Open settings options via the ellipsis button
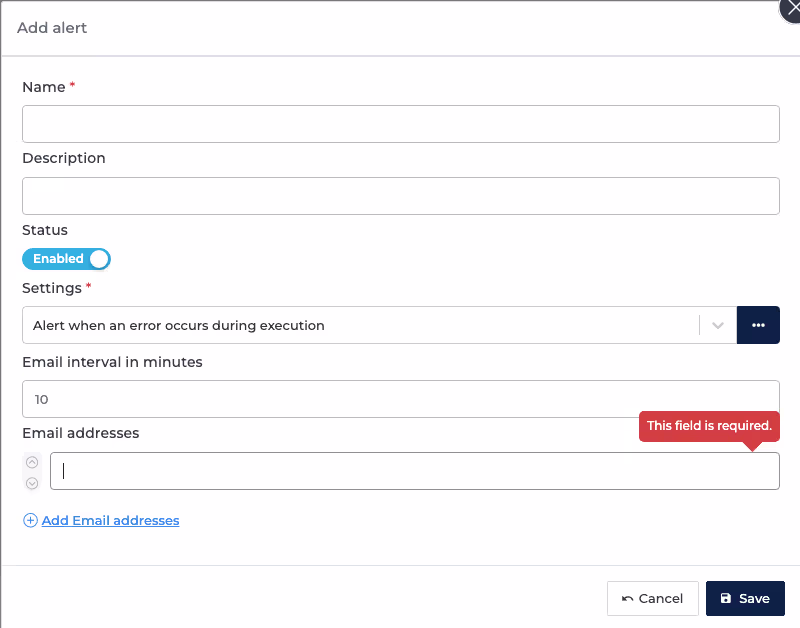 click(758, 325)
